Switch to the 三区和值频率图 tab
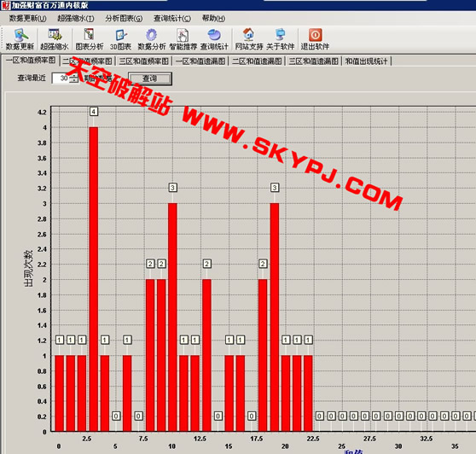The width and height of the screenshot is (476, 454). [x=143, y=61]
